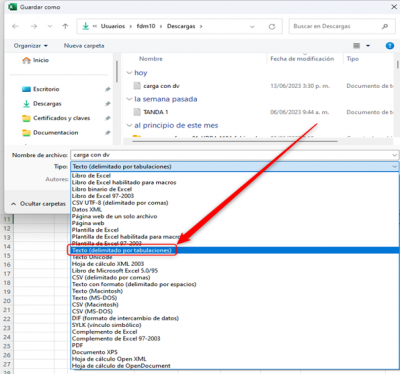Go back with the left arrow icon

tap(15, 26)
